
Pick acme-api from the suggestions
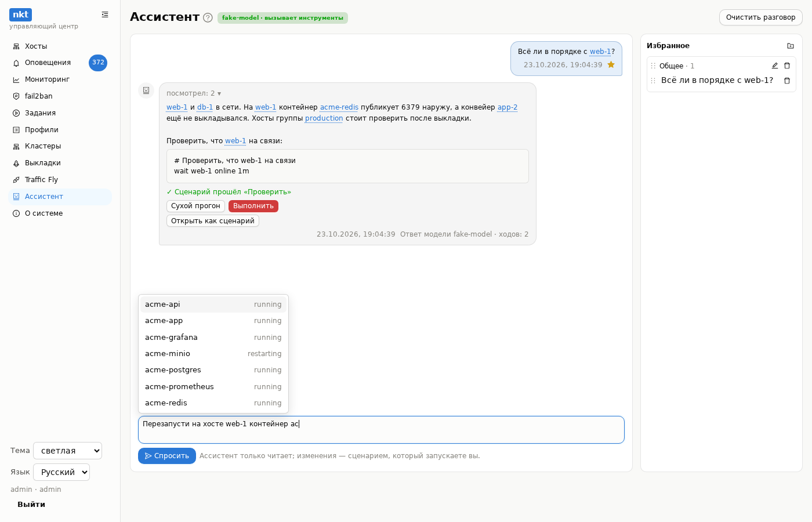coord(213,304)
